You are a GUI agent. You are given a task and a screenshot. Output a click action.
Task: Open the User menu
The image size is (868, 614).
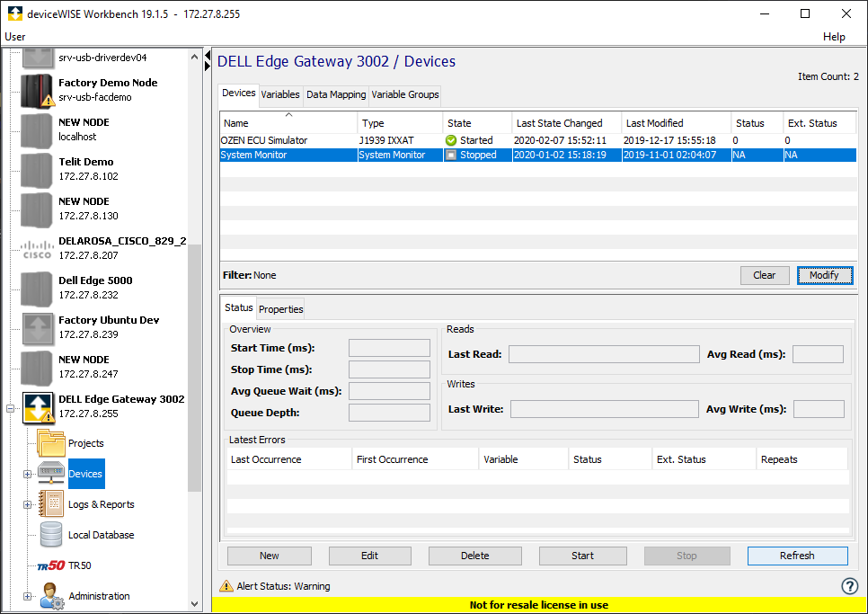click(x=15, y=37)
